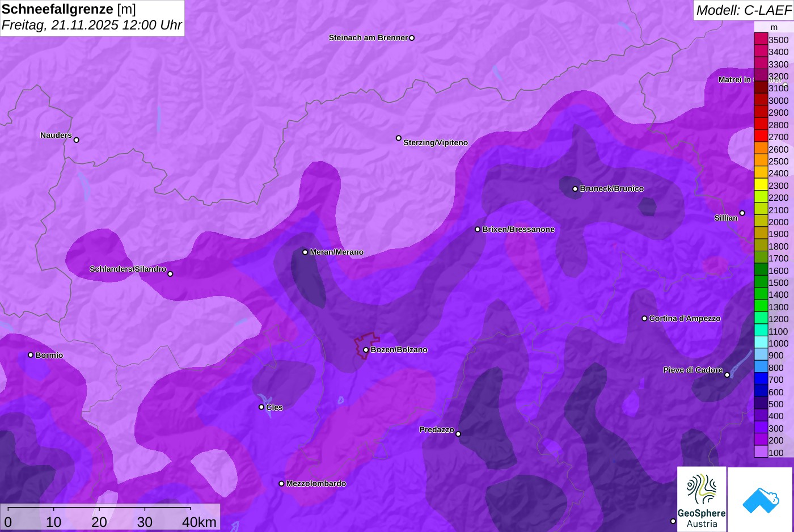Click the 700 m blue legend swatch
This screenshot has height=532, width=794.
tap(761, 379)
